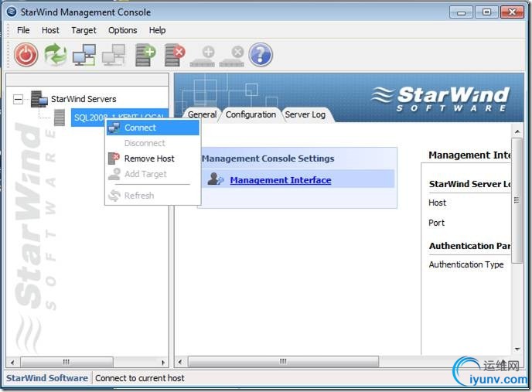Click the tree panel scroll left arrow

click(x=12, y=362)
